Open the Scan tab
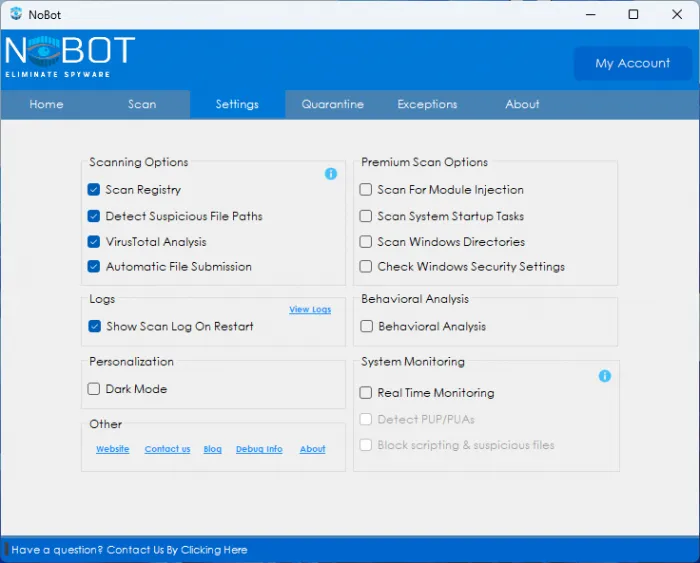The width and height of the screenshot is (700, 563). coord(142,104)
